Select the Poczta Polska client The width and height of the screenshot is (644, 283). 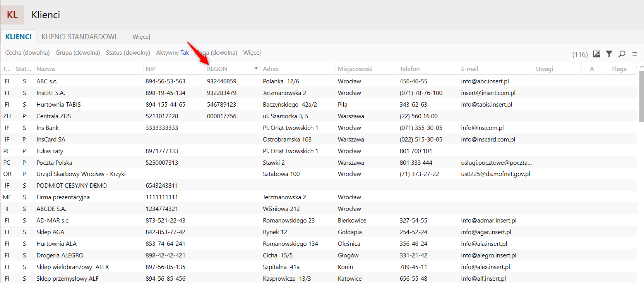coord(319,163)
